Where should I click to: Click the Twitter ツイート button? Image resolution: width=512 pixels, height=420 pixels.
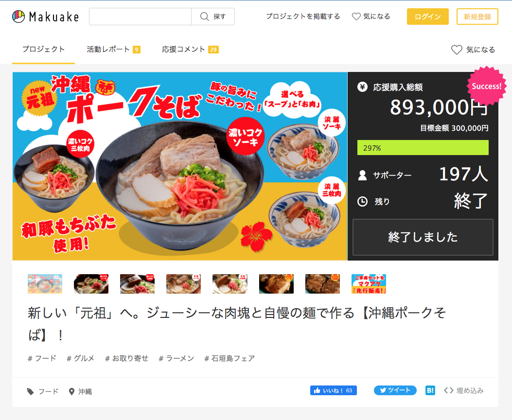coord(395,390)
